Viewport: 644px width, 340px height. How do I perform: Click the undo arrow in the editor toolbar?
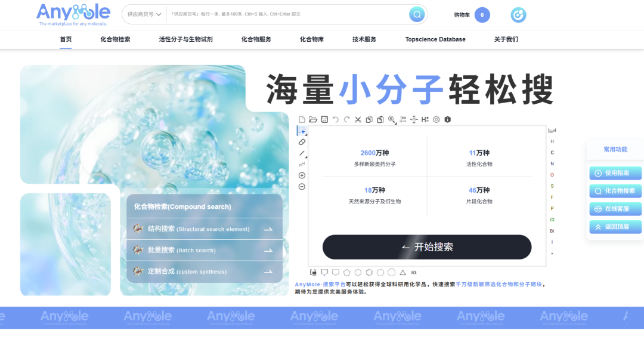pyautogui.click(x=336, y=119)
